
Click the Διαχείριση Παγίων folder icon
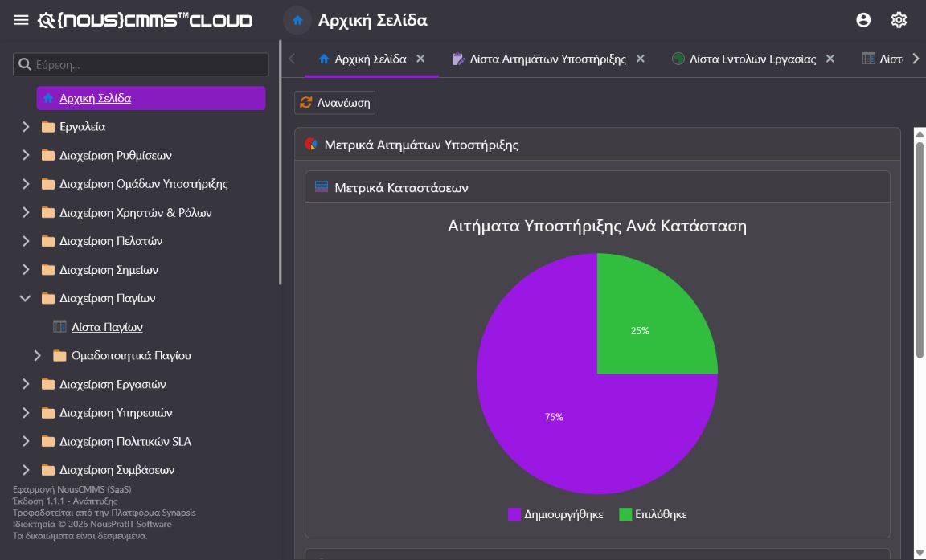pos(48,299)
